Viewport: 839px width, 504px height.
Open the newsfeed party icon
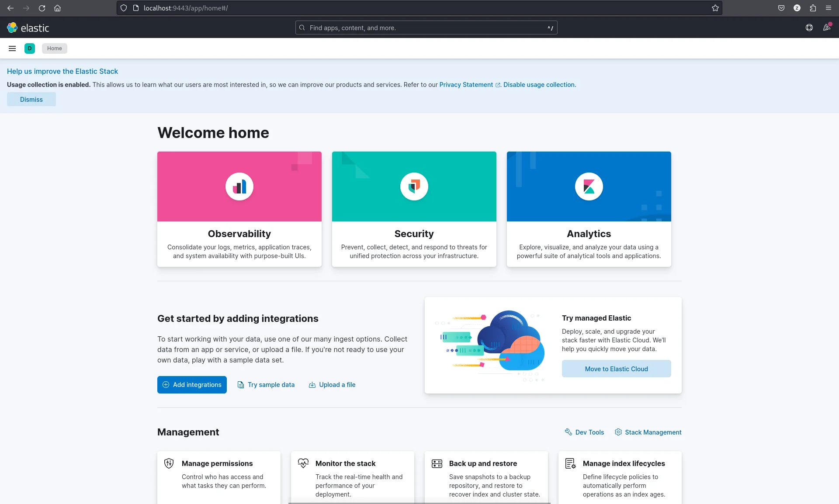tap(827, 28)
